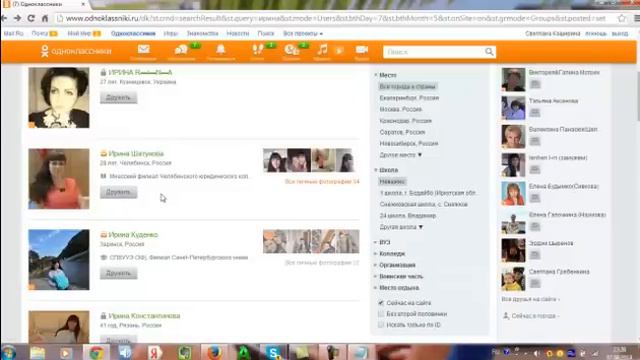Bookmark page with the star icon
The width and height of the screenshot is (640, 360).
tap(622, 18)
